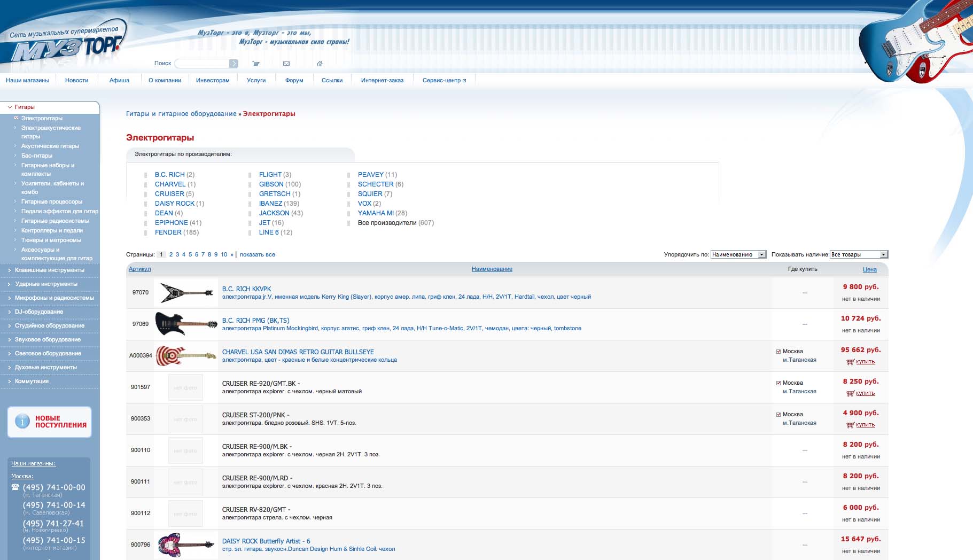The height and width of the screenshot is (560, 973).
Task: Go home via the house icon
Action: (x=320, y=64)
